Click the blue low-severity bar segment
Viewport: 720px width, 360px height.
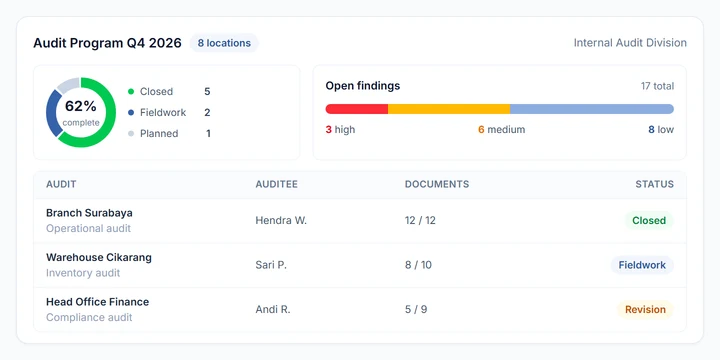click(592, 109)
